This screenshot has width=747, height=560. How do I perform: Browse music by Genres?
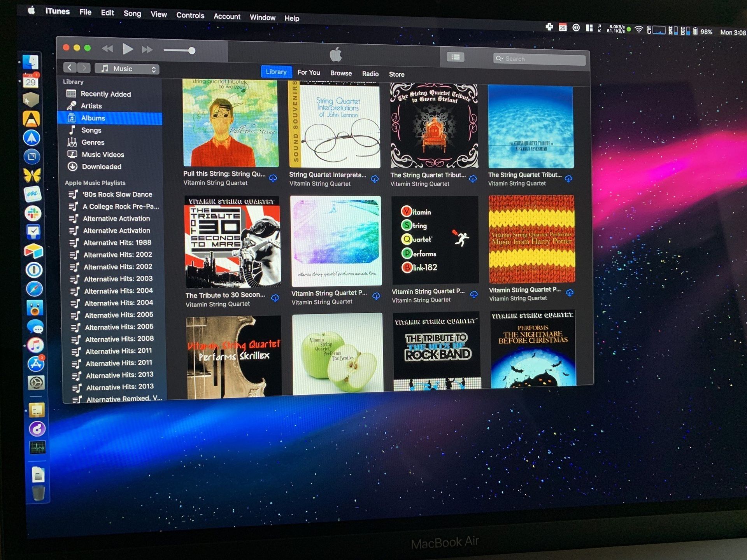[93, 142]
